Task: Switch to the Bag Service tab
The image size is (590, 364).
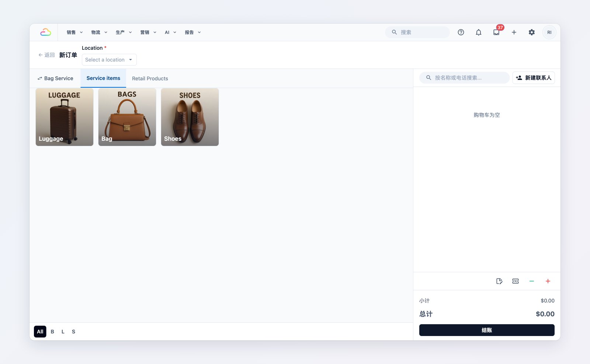Action: (55, 78)
